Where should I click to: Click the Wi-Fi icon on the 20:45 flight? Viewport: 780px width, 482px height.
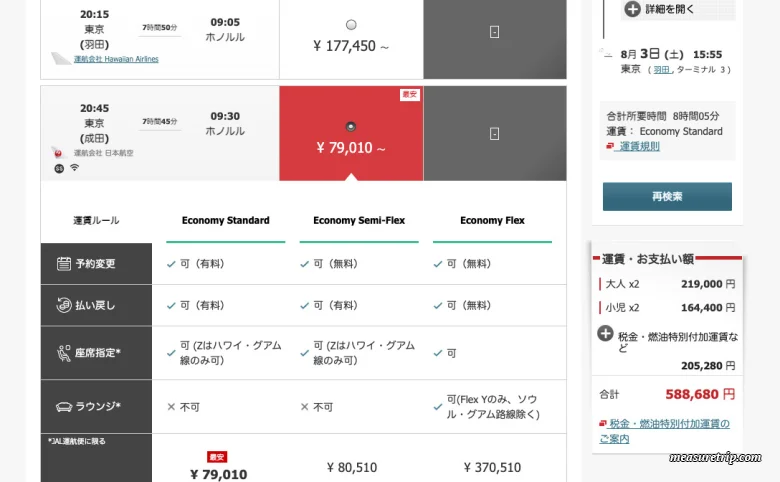[x=74, y=168]
